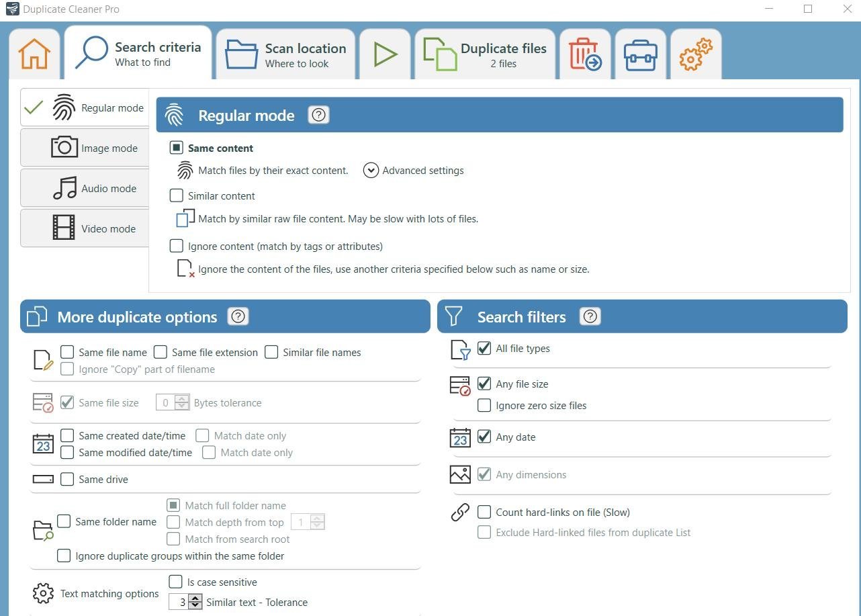
Task: Enable Same file name matching
Action: pos(67,352)
